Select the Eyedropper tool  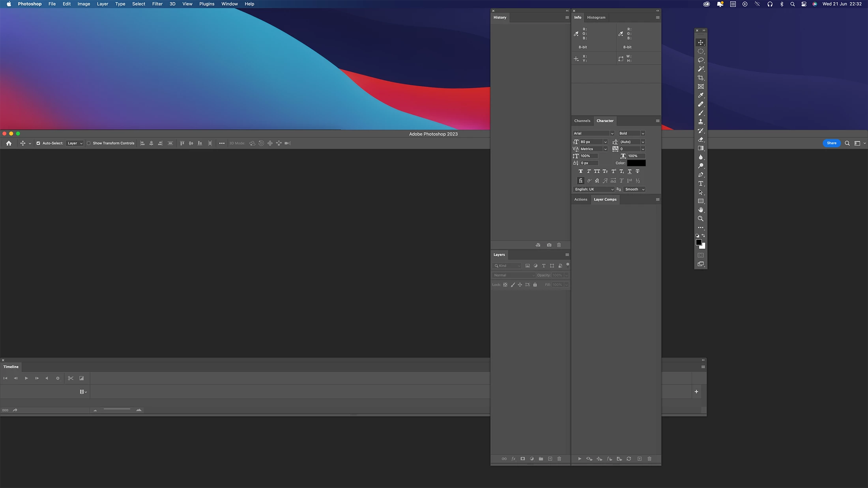pos(700,95)
